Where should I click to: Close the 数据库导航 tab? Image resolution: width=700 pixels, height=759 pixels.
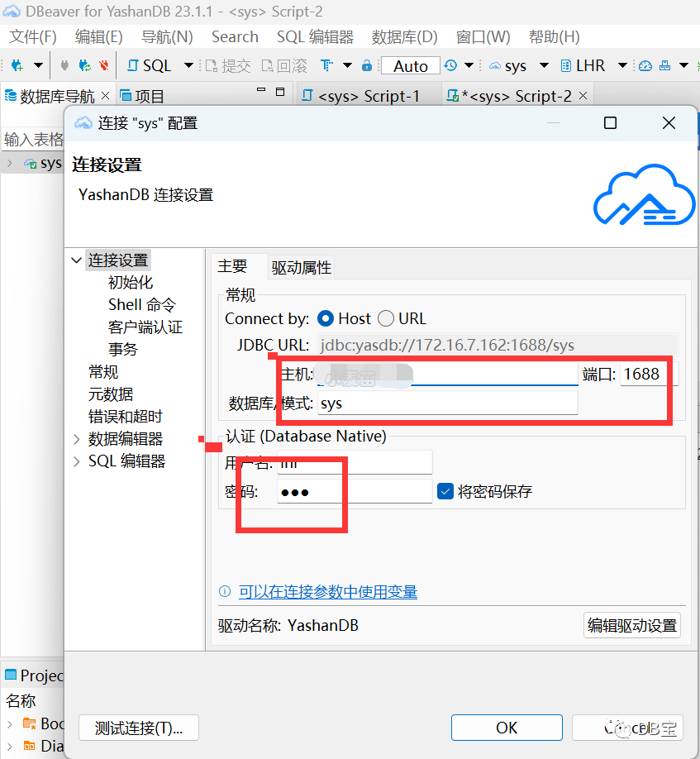click(x=106, y=96)
